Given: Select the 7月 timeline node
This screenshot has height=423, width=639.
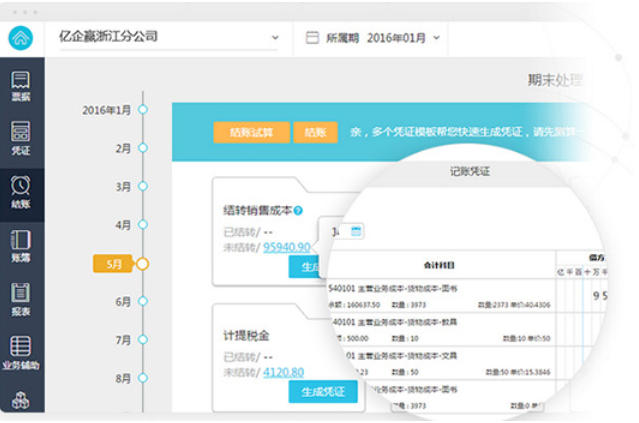Looking at the screenshot, I should click(143, 339).
